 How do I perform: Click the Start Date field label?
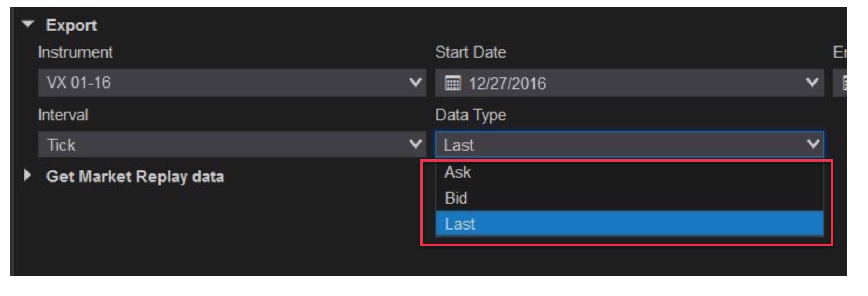(x=470, y=52)
